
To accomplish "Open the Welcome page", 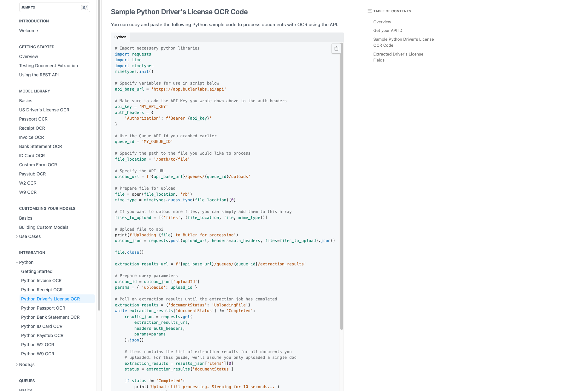I will click(x=28, y=31).
